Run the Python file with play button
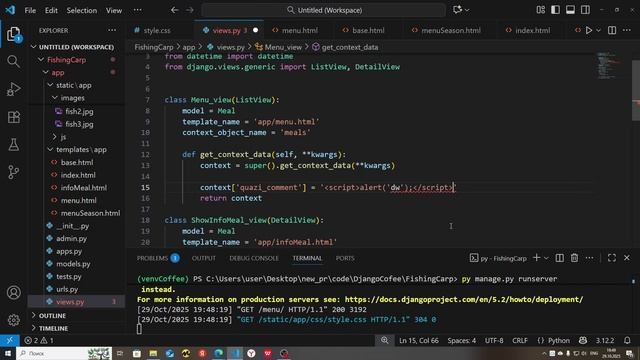This screenshot has width=640, height=360. pos(589,30)
